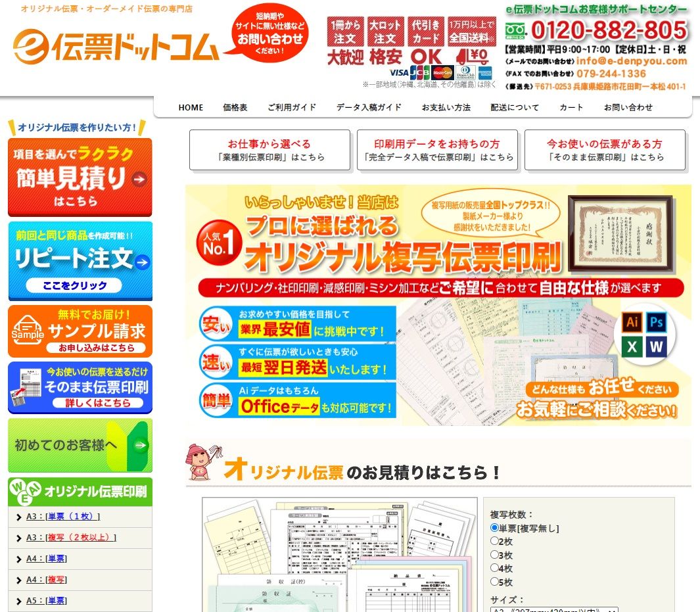
Task: Open the お支払い方法 menu item
Action: click(x=446, y=108)
